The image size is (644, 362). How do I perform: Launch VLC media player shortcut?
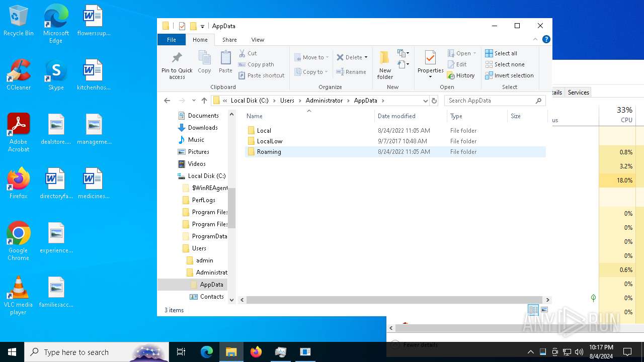[19, 296]
